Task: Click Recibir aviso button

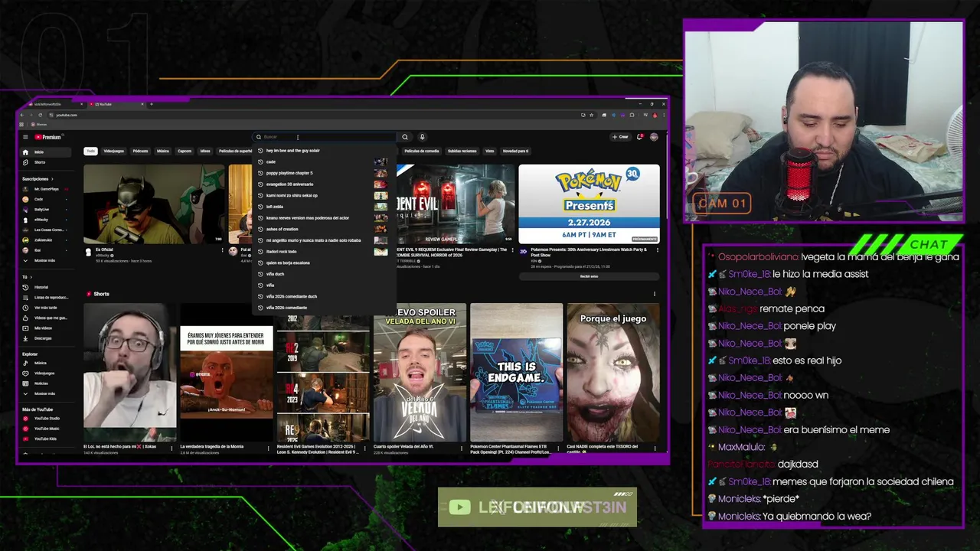Action: [589, 276]
